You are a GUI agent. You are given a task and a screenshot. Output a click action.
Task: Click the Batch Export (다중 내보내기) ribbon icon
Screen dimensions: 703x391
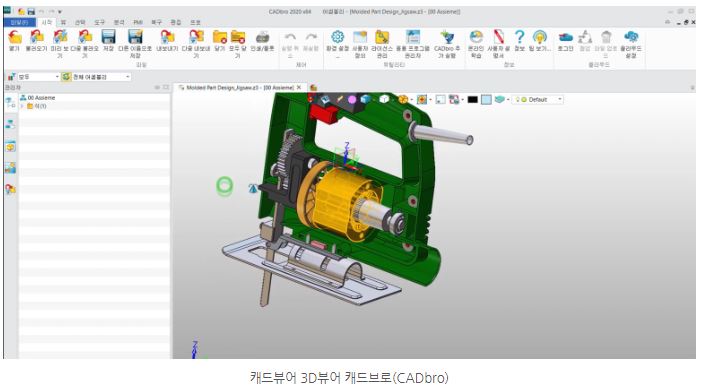(196, 37)
